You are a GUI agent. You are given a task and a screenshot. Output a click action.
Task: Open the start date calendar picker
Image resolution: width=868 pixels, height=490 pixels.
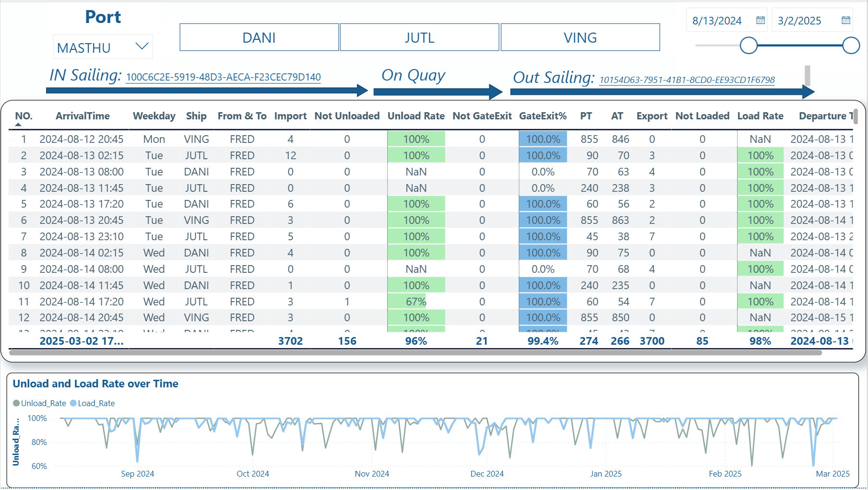click(x=760, y=21)
